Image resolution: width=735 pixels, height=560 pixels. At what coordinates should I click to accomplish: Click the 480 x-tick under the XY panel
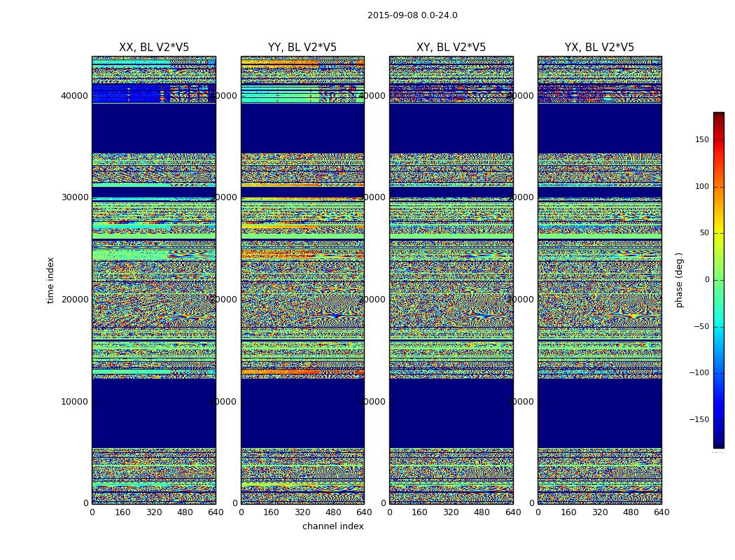482,512
